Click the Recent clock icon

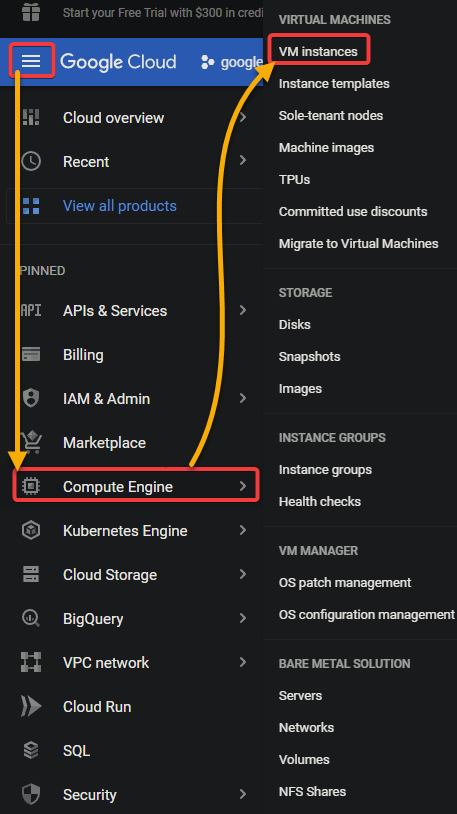coord(31,161)
